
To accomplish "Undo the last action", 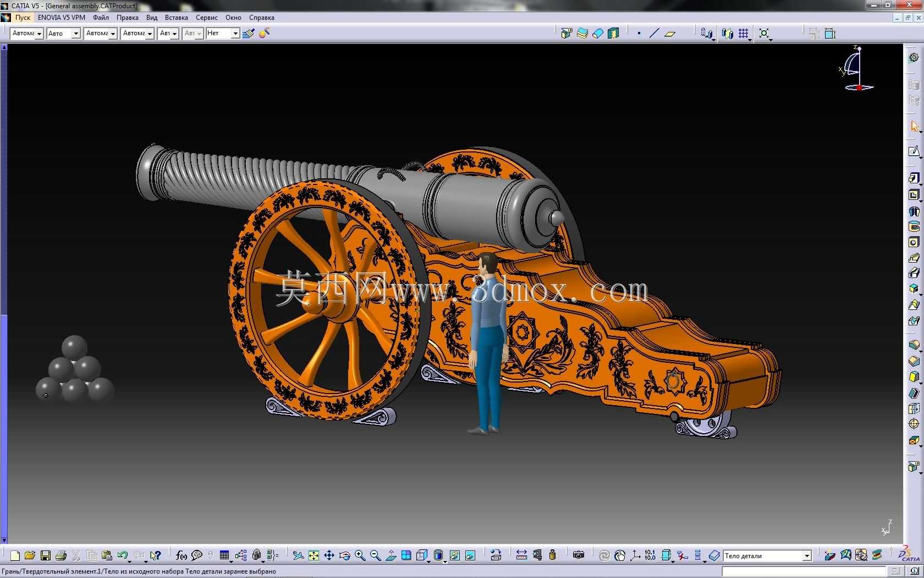I will click(123, 555).
